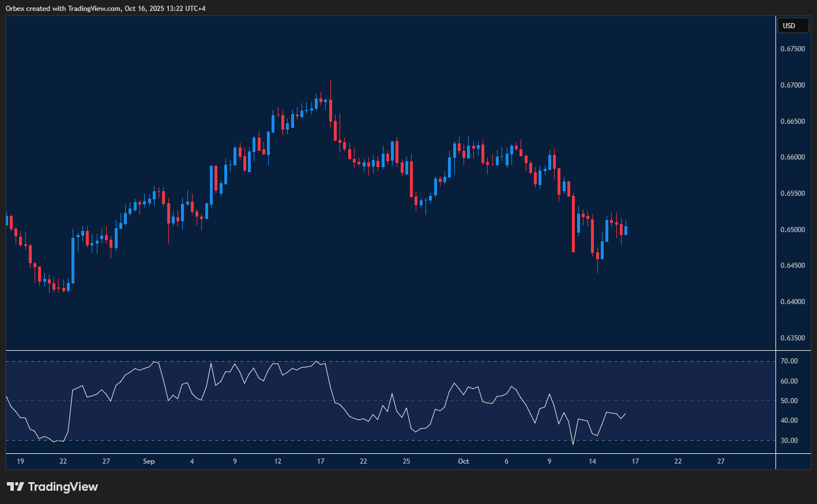The width and height of the screenshot is (817, 504).
Task: Click the TradingView logo icon
Action: pos(15,487)
